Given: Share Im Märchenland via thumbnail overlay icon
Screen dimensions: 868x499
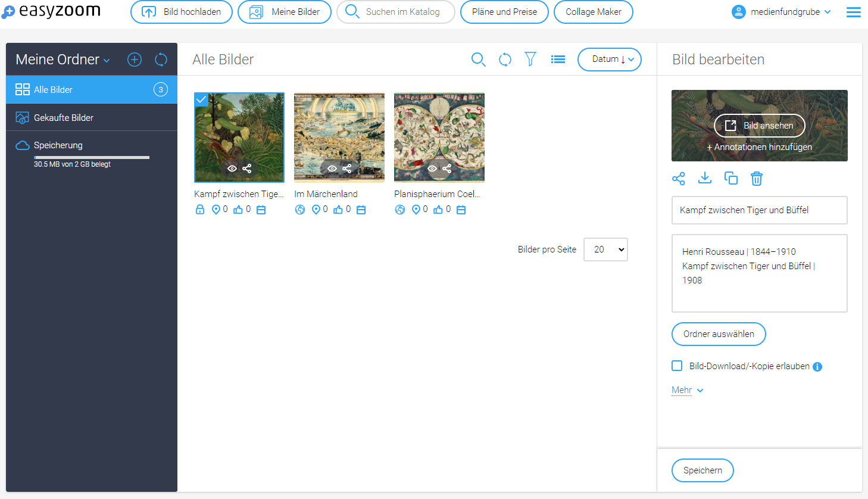Looking at the screenshot, I should [347, 169].
